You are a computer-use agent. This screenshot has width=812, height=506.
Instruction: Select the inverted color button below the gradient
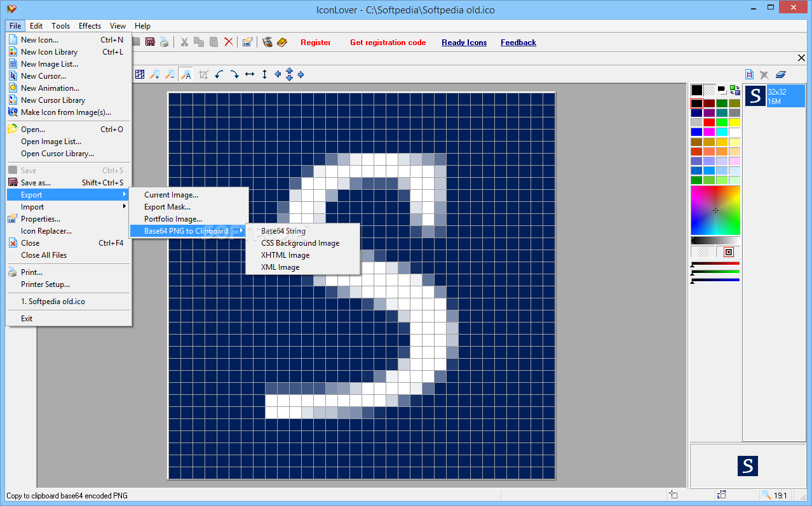729,252
